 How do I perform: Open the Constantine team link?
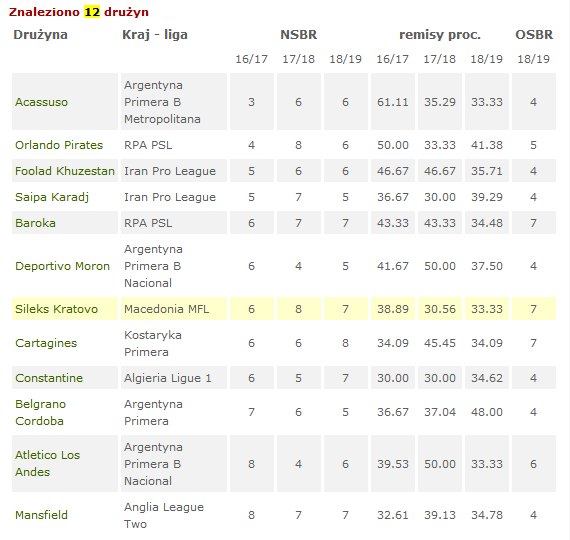point(49,378)
